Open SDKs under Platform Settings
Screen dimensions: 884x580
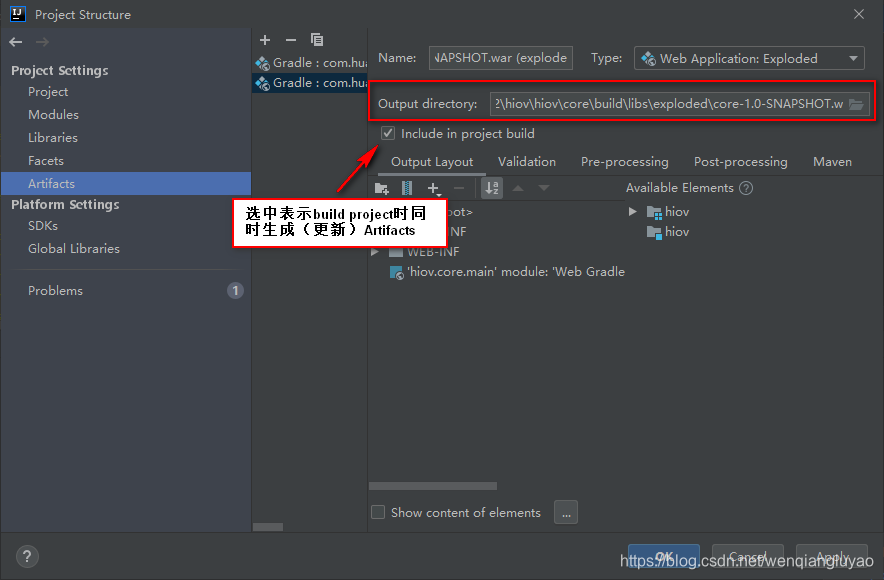pos(43,225)
